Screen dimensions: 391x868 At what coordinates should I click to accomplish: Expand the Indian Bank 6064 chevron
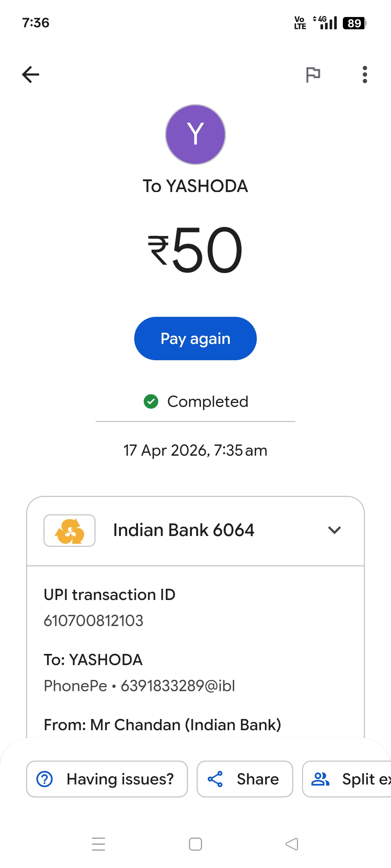tap(334, 530)
